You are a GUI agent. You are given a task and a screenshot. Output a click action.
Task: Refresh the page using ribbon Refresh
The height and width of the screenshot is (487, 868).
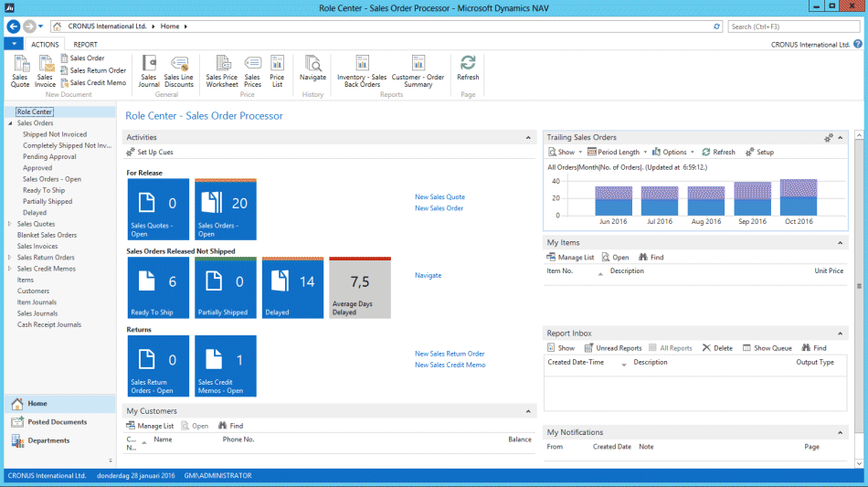tap(468, 68)
